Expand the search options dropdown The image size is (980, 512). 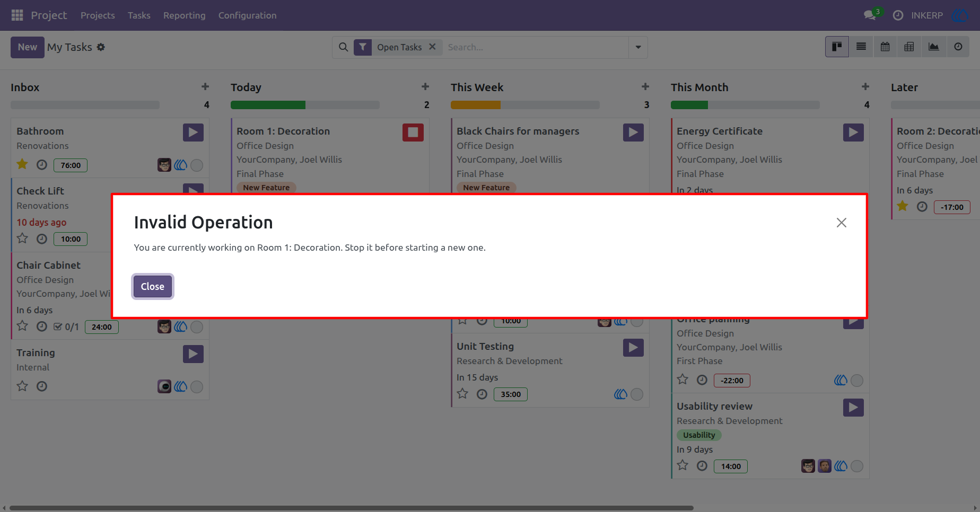click(x=638, y=47)
